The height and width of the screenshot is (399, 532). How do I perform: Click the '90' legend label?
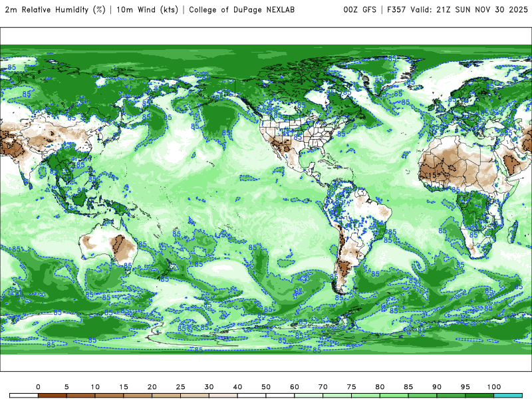(x=437, y=387)
